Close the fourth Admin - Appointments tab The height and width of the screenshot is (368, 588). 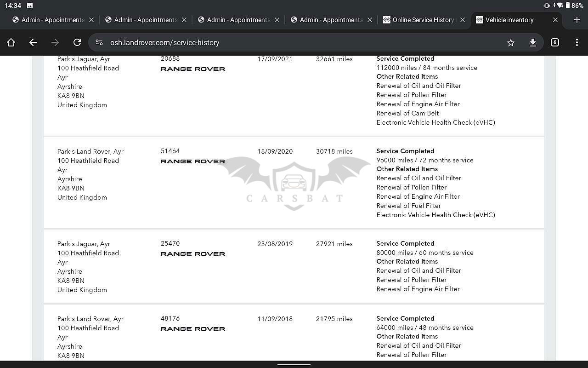[370, 20]
